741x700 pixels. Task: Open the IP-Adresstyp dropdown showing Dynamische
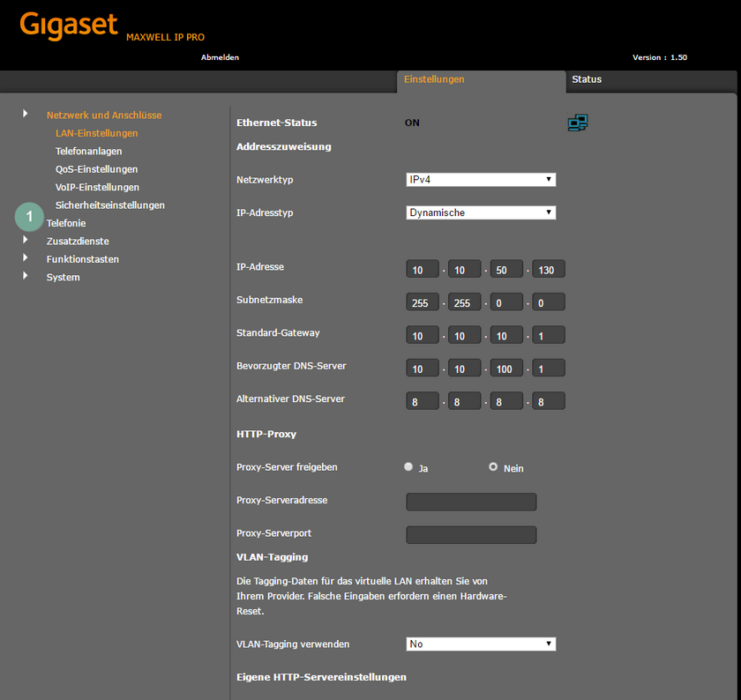tap(481, 212)
